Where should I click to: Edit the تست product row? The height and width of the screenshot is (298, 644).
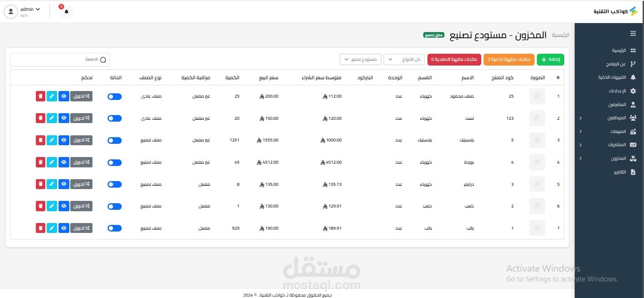(52, 118)
